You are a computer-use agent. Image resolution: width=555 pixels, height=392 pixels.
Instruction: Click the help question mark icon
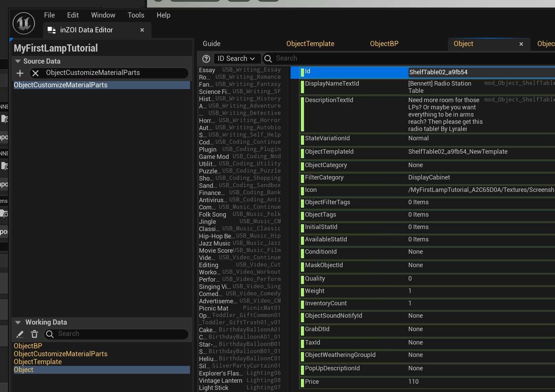coord(206,59)
